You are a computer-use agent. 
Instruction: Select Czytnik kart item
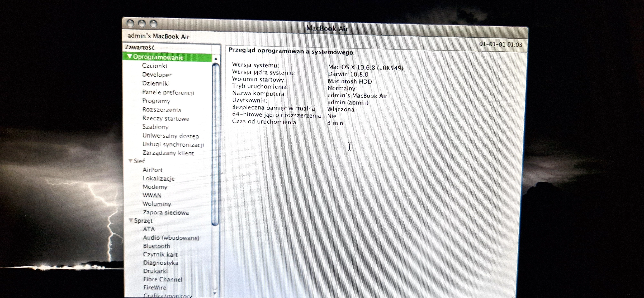[x=160, y=254]
